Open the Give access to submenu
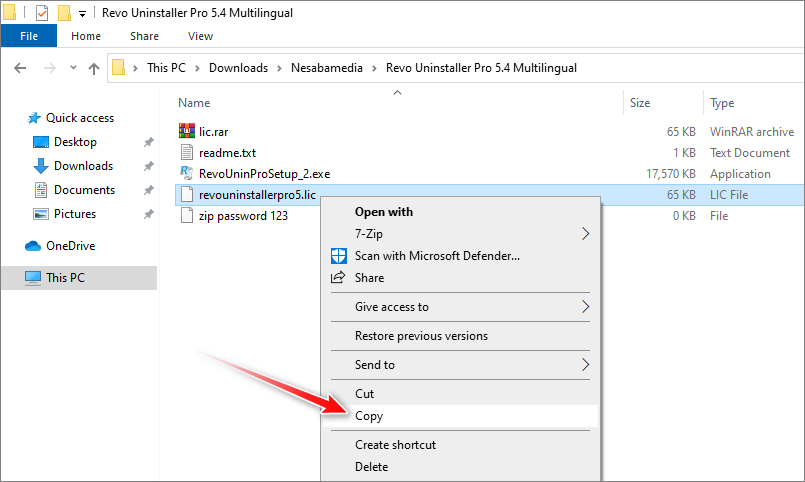 pos(461,307)
